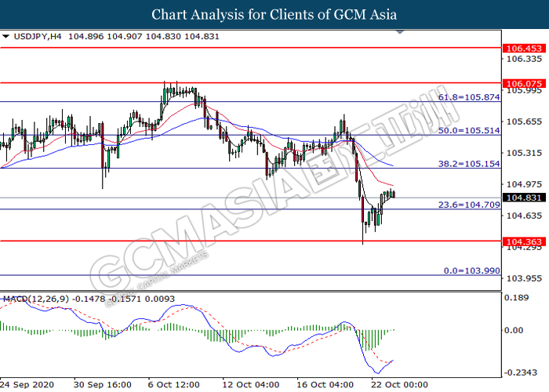Screen dimensions: 549x392
Task: Click the chart shift marker triangle at top
Action: (x=400, y=32)
